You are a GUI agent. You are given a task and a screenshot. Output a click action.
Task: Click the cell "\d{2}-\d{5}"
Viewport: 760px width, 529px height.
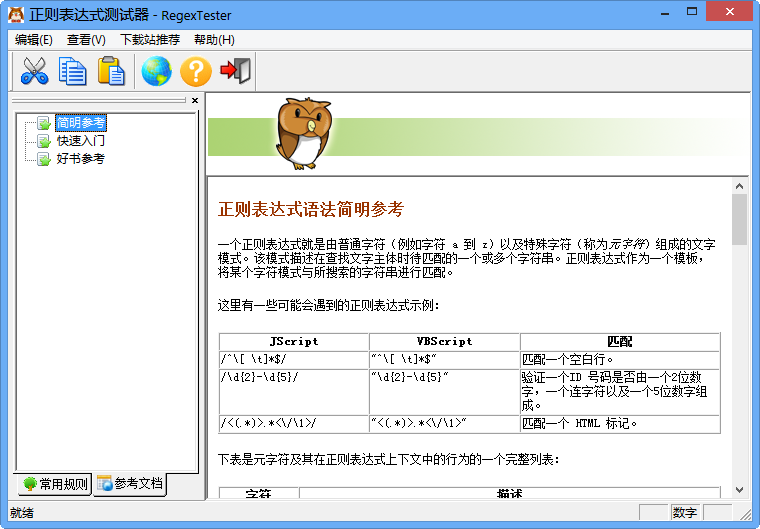tap(444, 392)
